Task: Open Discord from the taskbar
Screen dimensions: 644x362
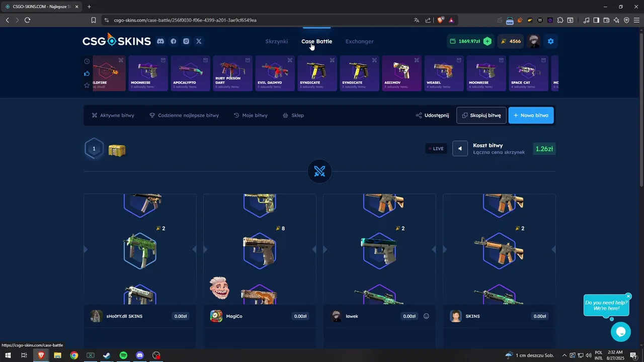Action: 140,355
